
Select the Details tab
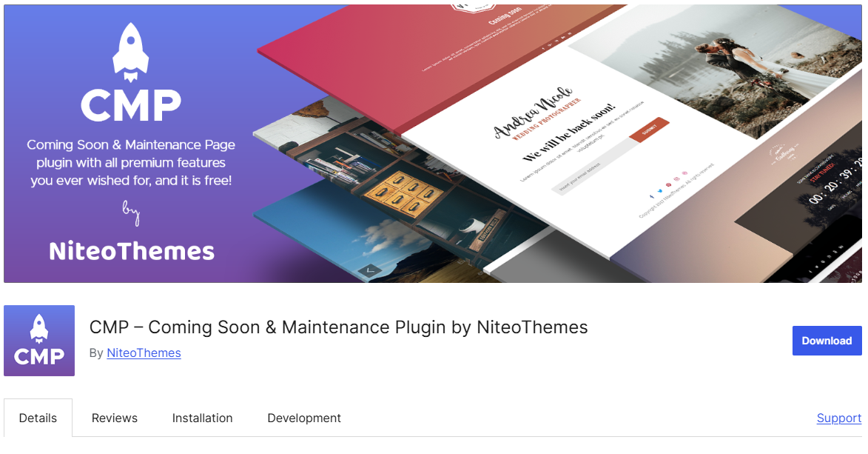click(38, 418)
